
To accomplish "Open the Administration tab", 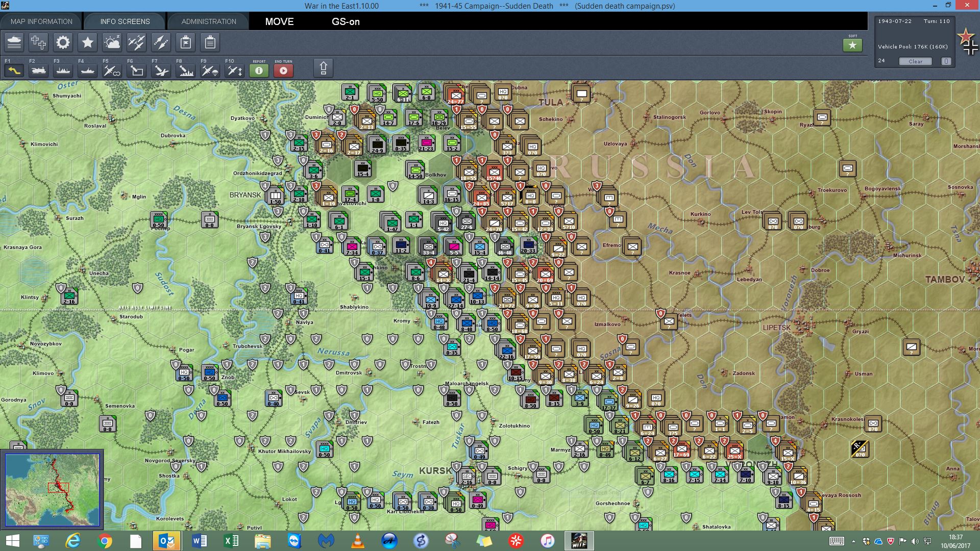I will [208, 21].
